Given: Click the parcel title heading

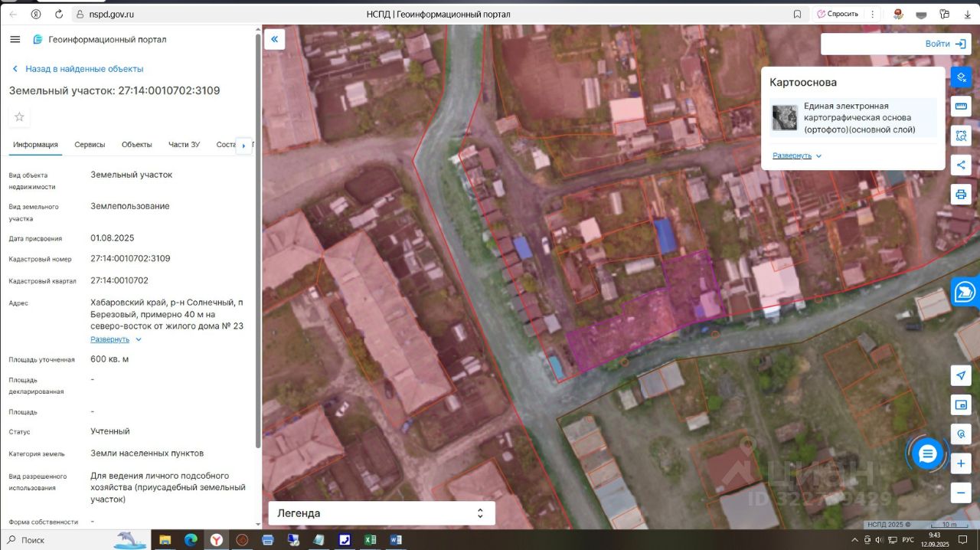Looking at the screenshot, I should click(x=115, y=90).
